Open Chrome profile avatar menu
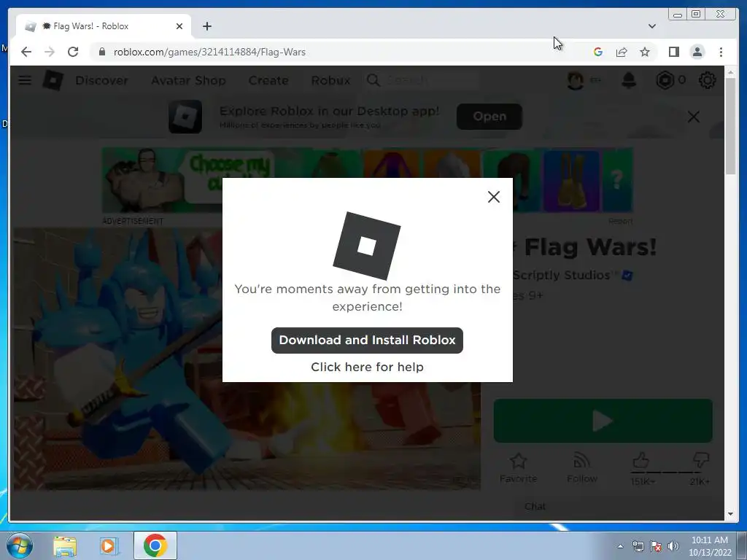The width and height of the screenshot is (747, 560). coord(697,52)
